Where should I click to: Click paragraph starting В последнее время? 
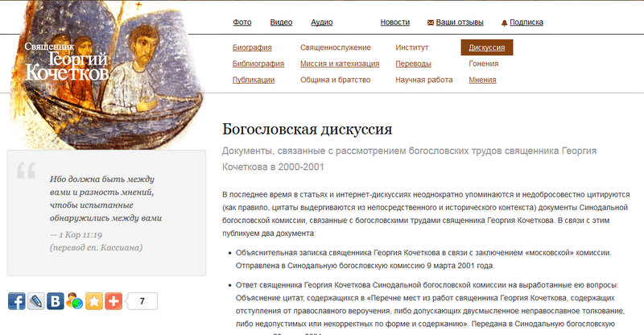[x=426, y=213]
